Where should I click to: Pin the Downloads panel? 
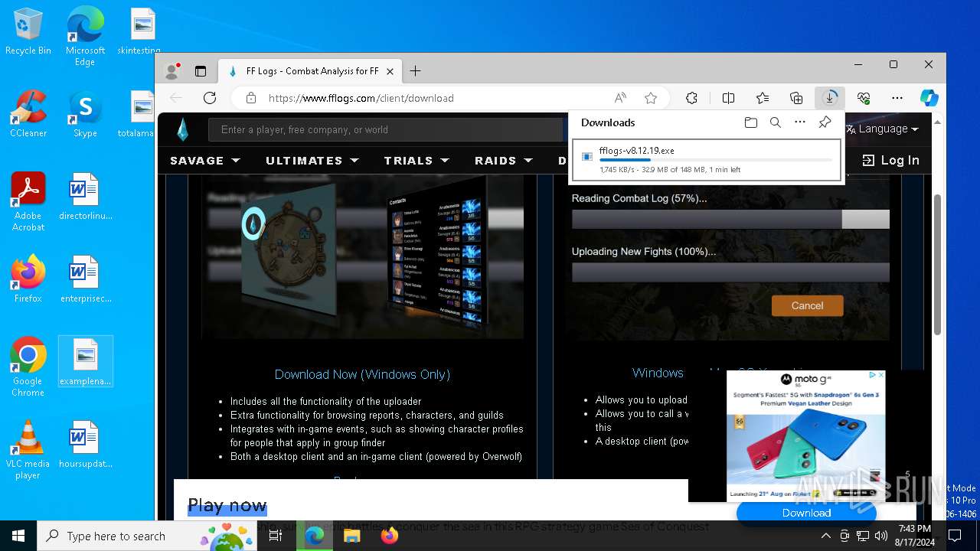825,122
